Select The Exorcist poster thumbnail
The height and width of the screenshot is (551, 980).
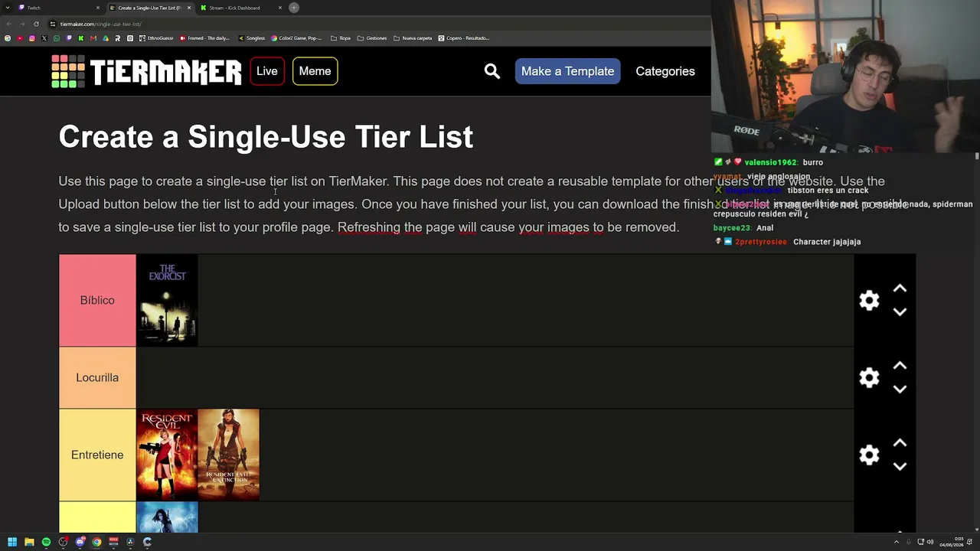point(167,301)
